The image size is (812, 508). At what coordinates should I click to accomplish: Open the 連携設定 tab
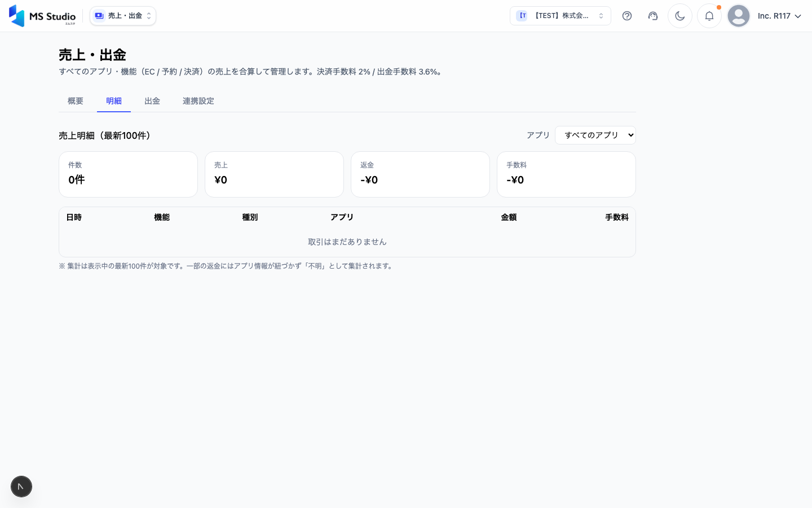(x=198, y=101)
